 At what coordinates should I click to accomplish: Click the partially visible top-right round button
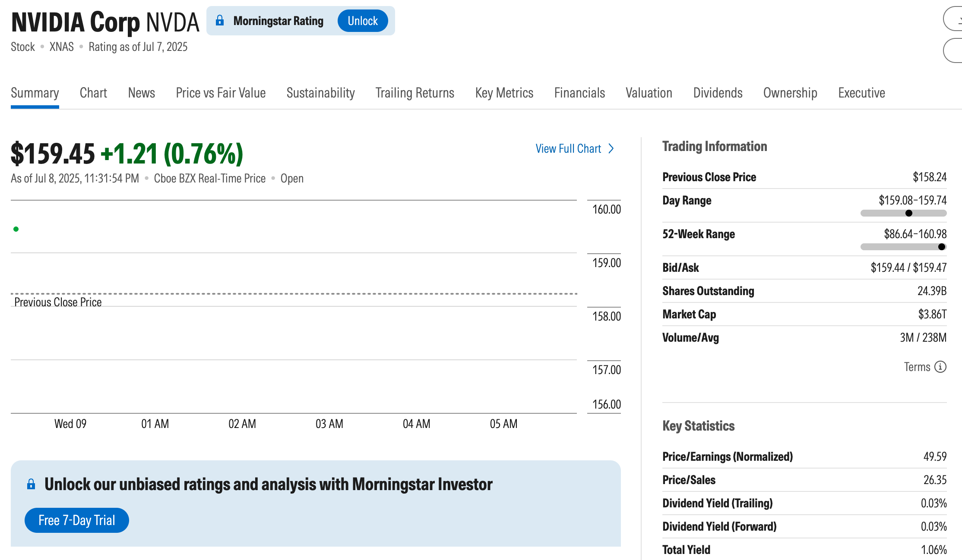(x=954, y=19)
